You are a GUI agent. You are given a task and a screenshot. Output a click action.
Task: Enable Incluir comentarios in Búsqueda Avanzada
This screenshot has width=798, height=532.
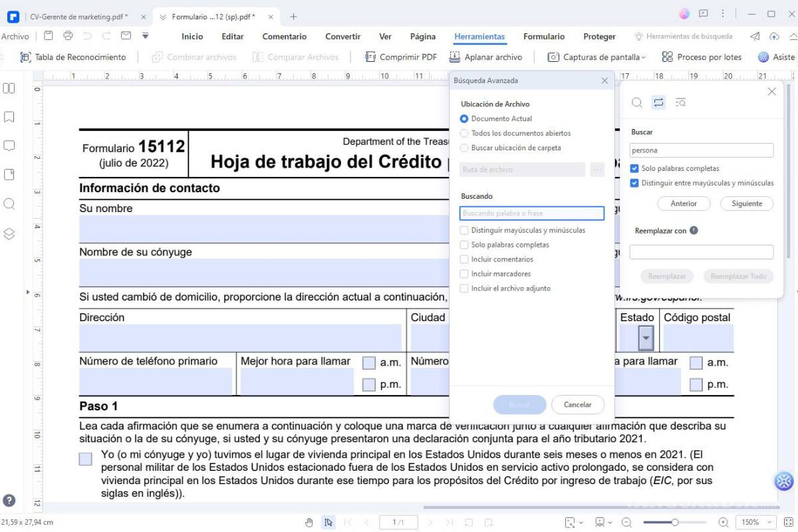click(464, 259)
